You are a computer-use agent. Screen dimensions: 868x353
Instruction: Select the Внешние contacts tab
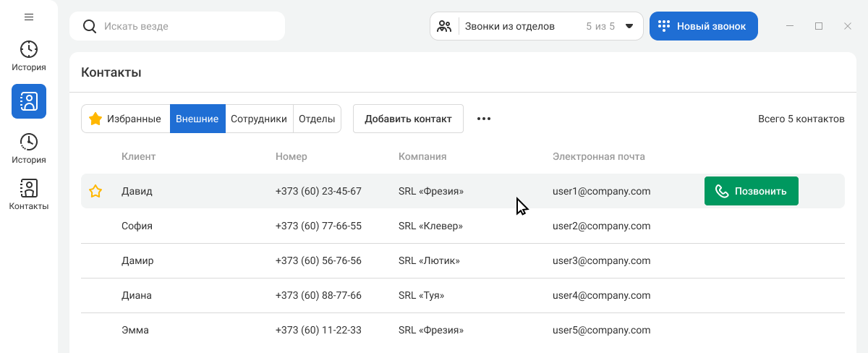(x=197, y=119)
